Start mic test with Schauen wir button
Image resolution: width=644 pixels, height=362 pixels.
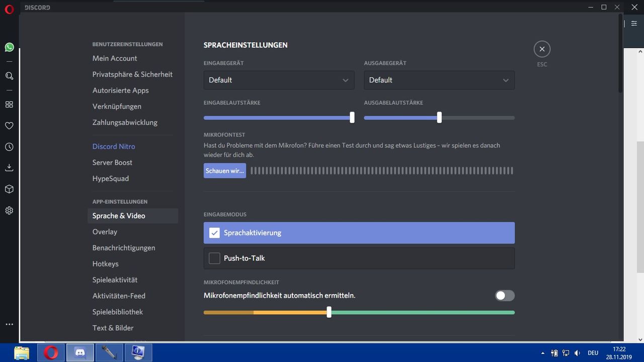[x=225, y=171]
